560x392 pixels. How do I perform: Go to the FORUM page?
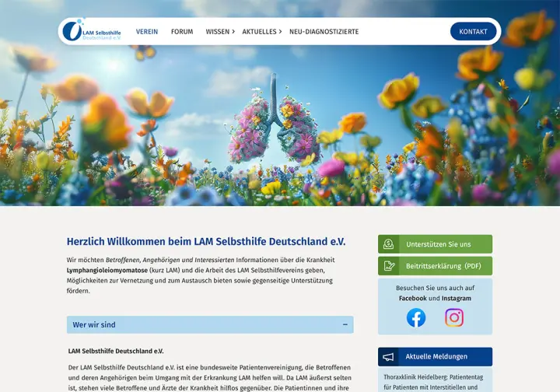[182, 31]
